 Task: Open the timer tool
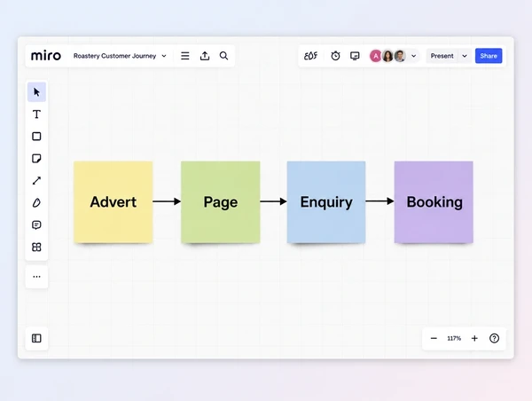click(335, 56)
